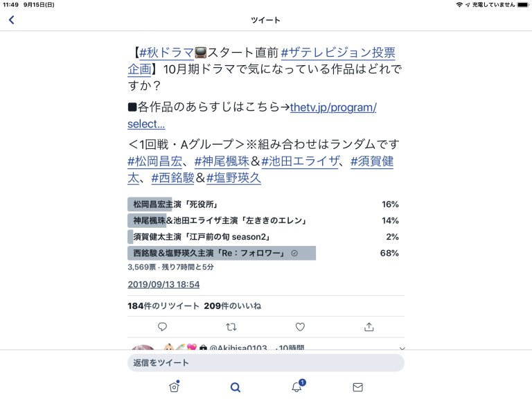Image resolution: width=532 pixels, height=399 pixels.
Task: Tap the 返信をツイート reply field
Action: click(x=265, y=363)
